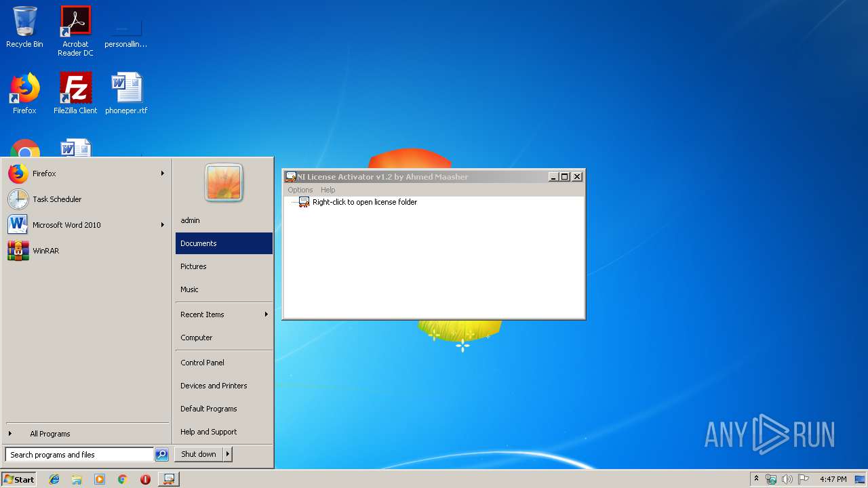This screenshot has width=868, height=488.
Task: Select the FileZilla Client desktop shortcut
Action: [75, 93]
